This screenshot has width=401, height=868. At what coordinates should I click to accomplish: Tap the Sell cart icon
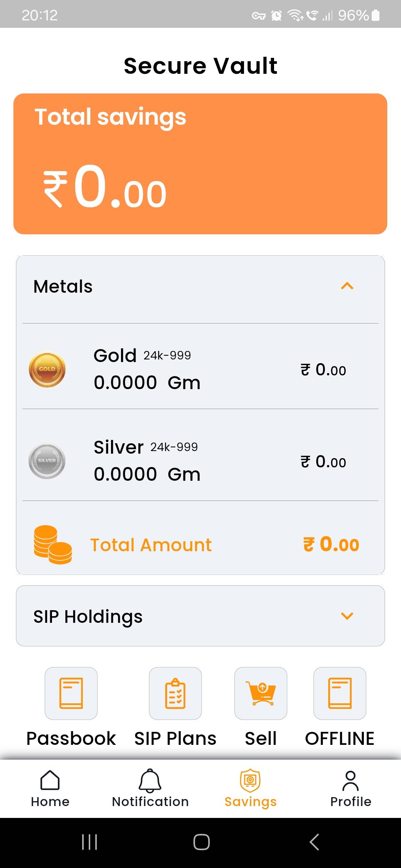click(x=261, y=693)
